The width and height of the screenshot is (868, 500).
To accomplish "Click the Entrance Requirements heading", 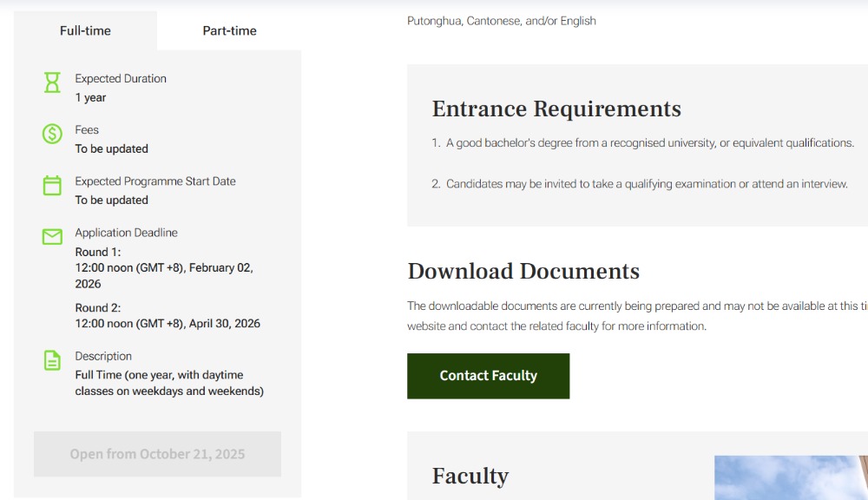I will pos(556,109).
